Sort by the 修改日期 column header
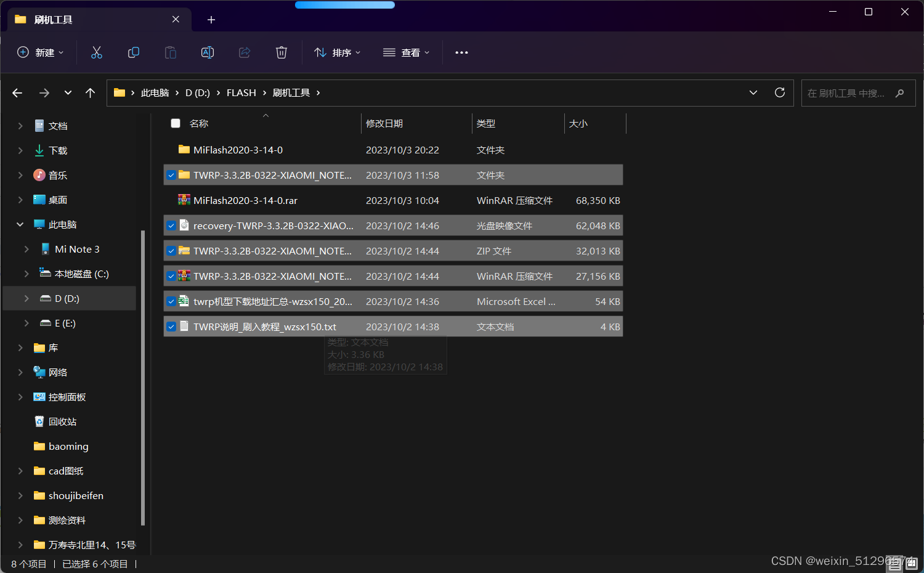 tap(384, 123)
